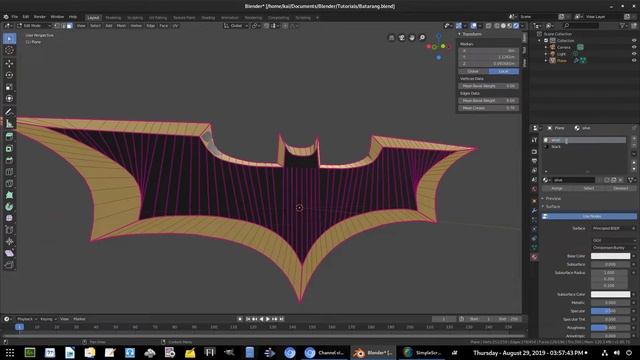The width and height of the screenshot is (640, 360).
Task: Select the Shrink/Fatten tool
Action: [9, 242]
